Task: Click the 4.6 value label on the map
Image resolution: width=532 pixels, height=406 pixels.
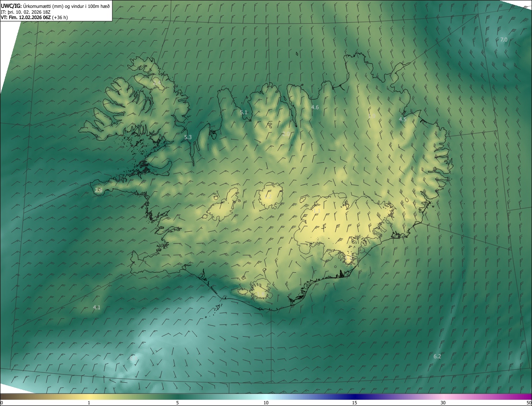Action: [x=315, y=108]
